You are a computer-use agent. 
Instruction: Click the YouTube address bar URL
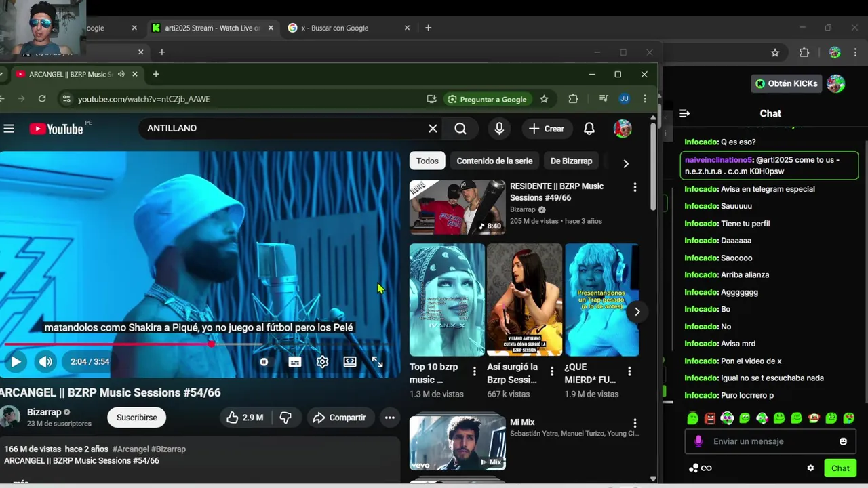144,99
